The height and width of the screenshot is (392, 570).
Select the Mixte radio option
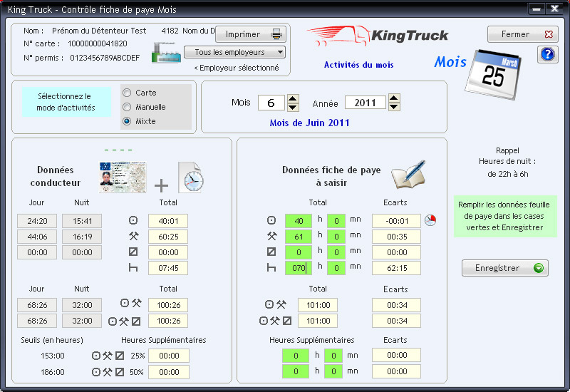coord(127,121)
